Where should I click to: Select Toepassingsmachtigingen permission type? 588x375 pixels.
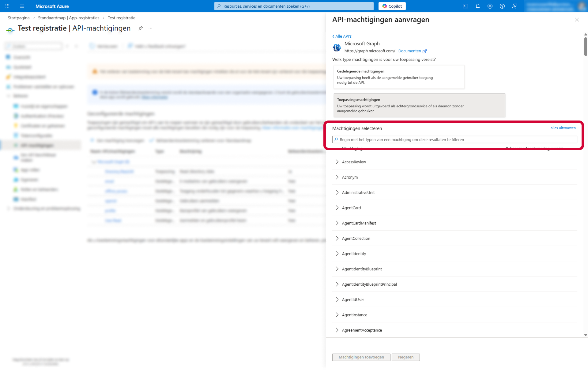click(419, 105)
